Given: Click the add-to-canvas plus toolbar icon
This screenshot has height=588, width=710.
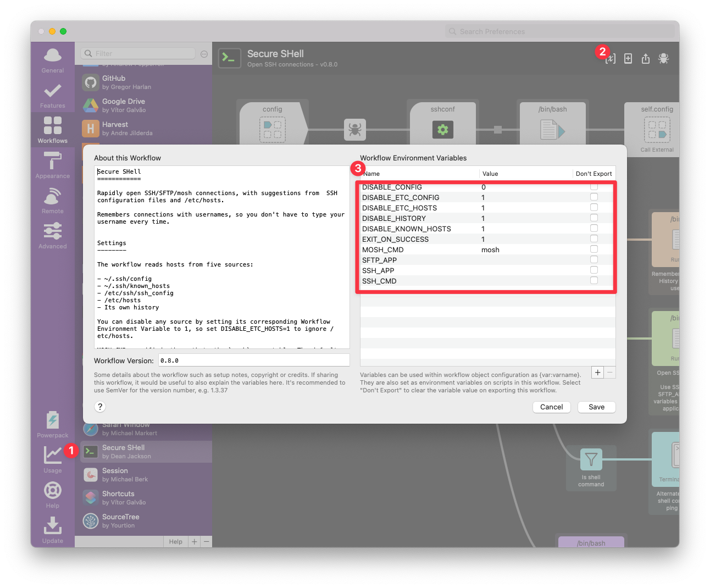Looking at the screenshot, I should tap(628, 59).
